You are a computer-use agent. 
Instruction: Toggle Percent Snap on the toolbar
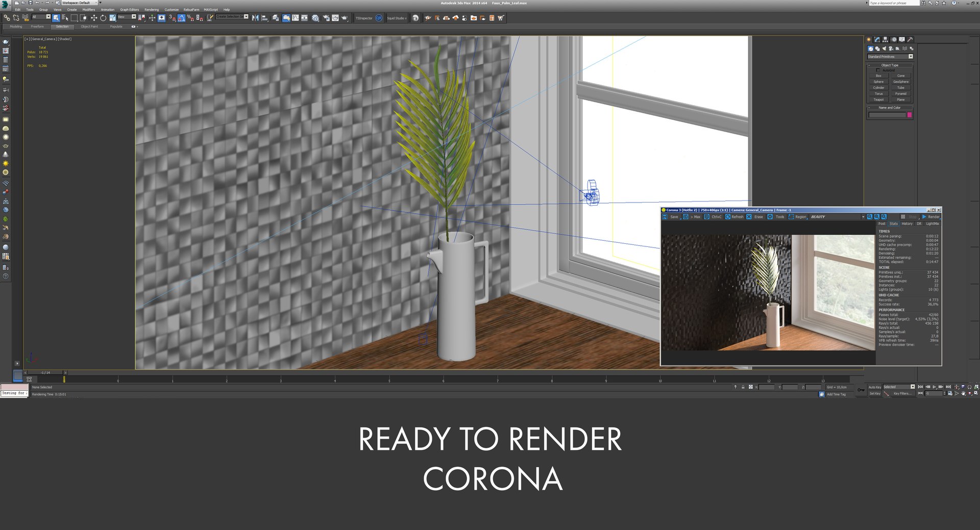[190, 18]
